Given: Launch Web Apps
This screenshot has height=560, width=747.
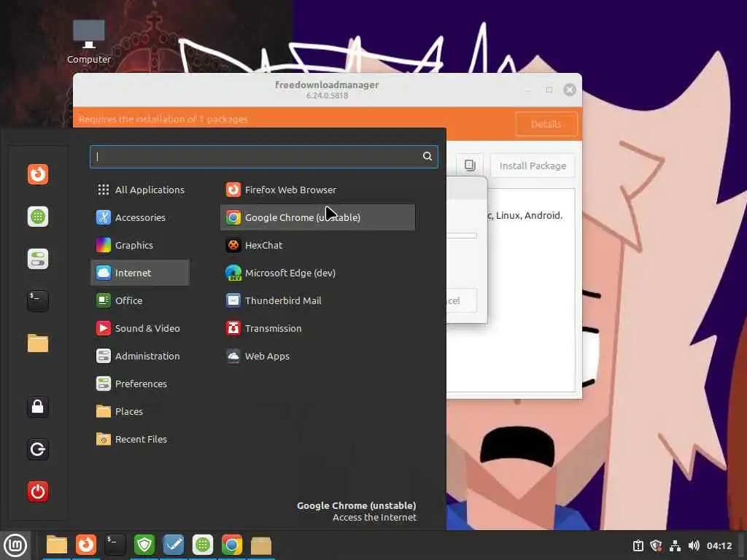Looking at the screenshot, I should (317, 356).
